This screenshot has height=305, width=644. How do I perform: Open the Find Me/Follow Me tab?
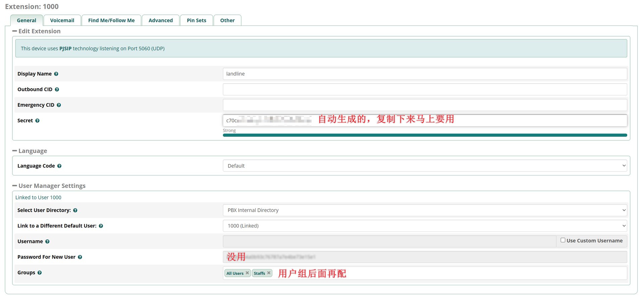pos(111,20)
